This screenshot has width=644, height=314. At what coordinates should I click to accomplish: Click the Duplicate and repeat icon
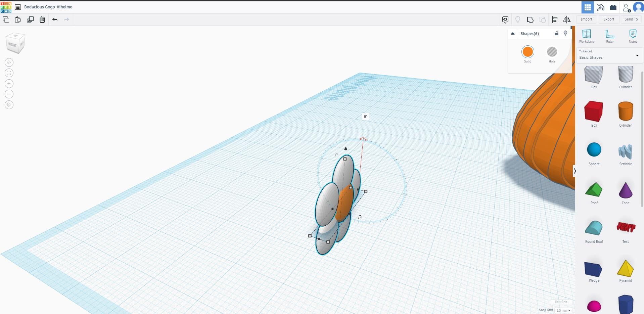30,19
